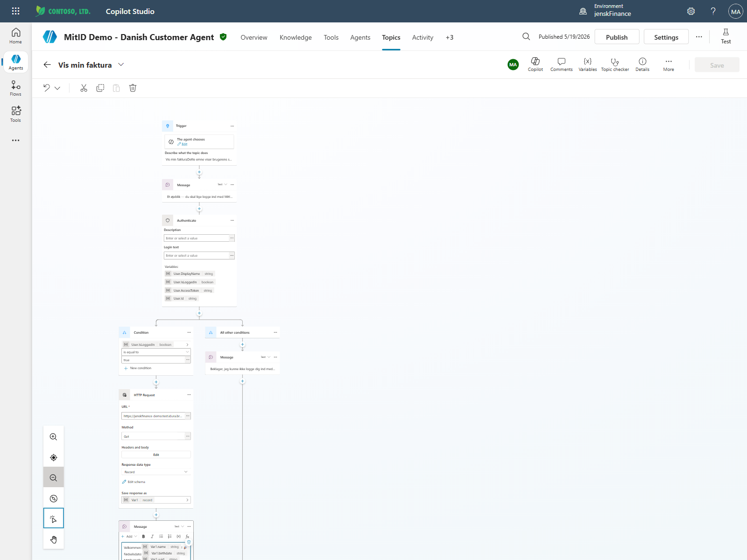The width and height of the screenshot is (747, 560).
Task: Switch to the Overview tab
Action: point(254,37)
